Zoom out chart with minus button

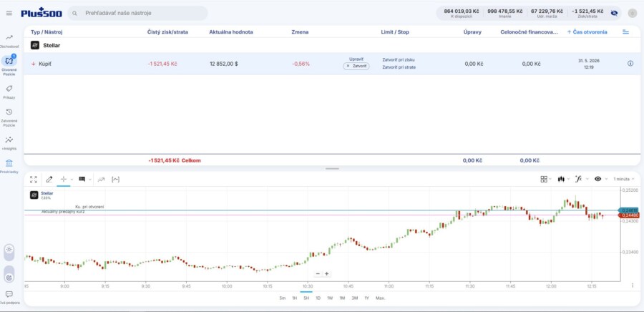click(318, 274)
